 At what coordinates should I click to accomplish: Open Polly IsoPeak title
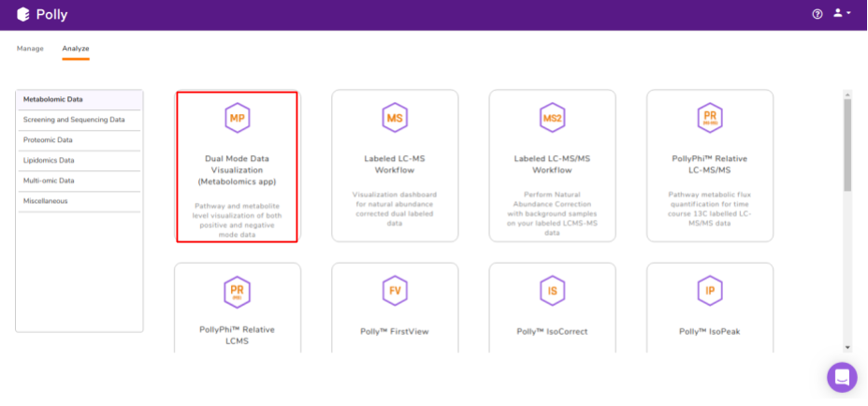(710, 332)
